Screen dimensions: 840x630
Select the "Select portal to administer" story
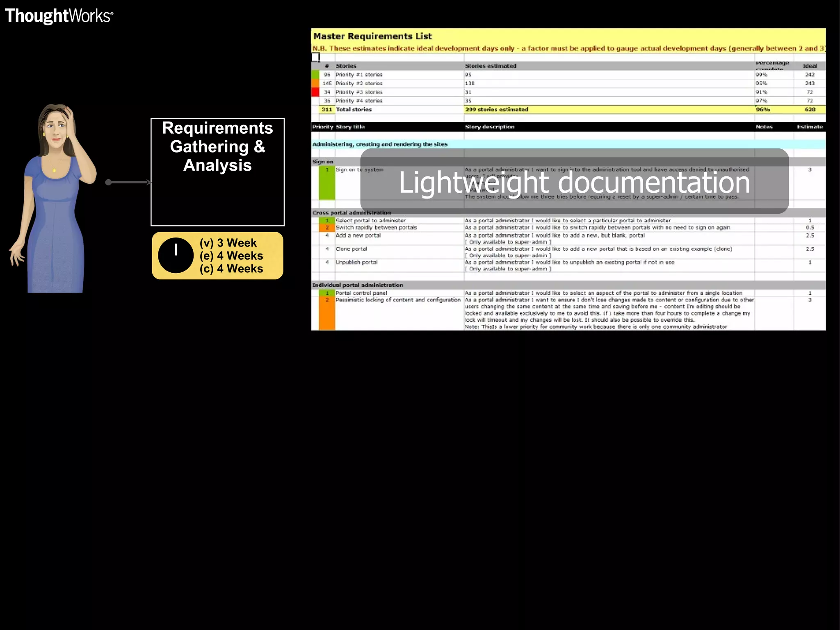370,221
